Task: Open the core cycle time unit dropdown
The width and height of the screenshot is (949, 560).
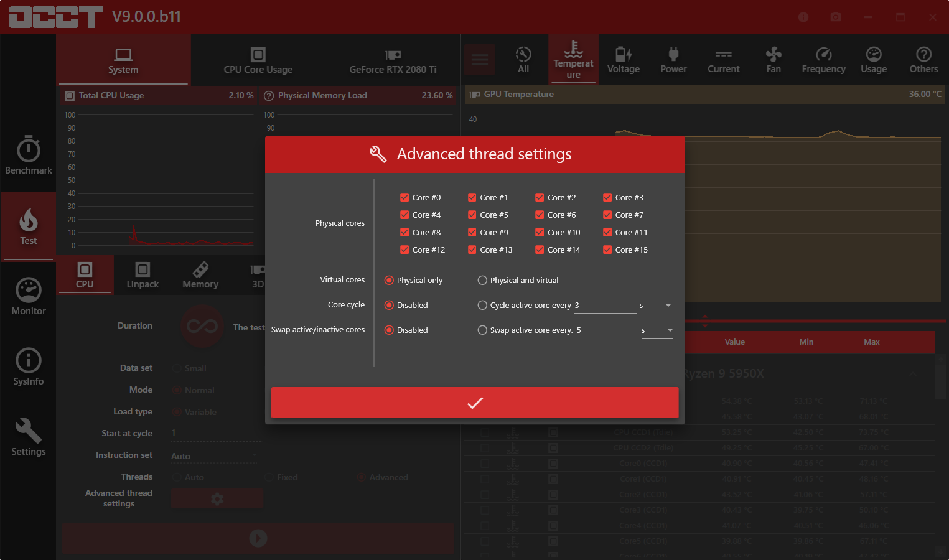Action: [x=655, y=306]
